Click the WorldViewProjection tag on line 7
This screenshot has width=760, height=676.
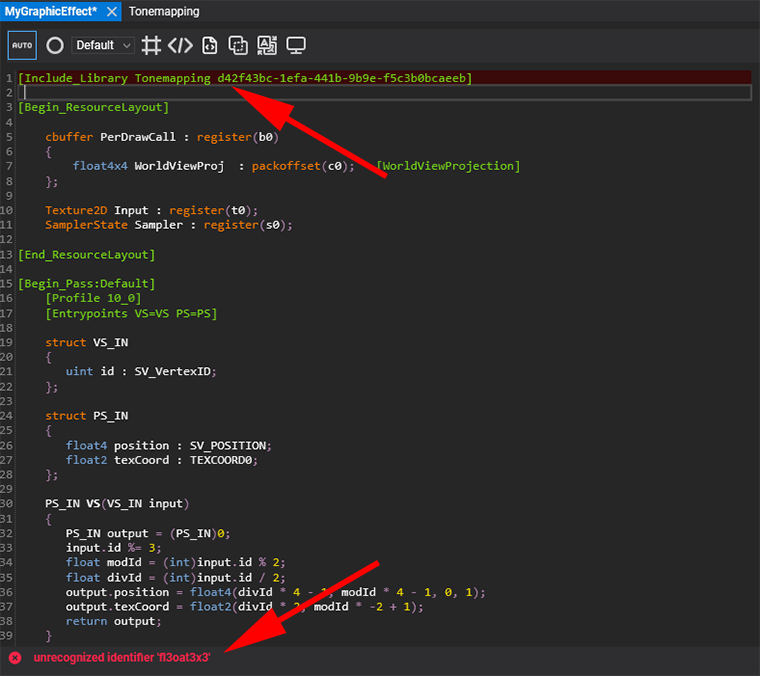click(448, 166)
